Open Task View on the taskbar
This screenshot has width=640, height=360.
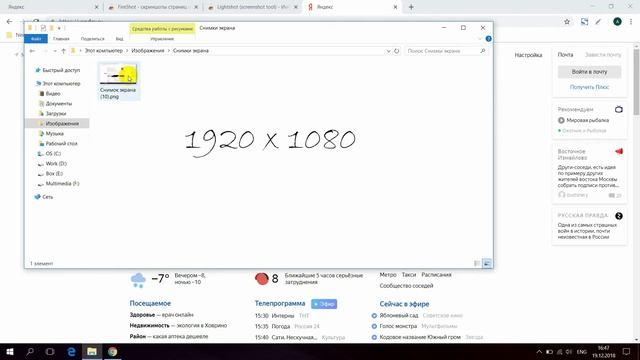tap(50, 351)
